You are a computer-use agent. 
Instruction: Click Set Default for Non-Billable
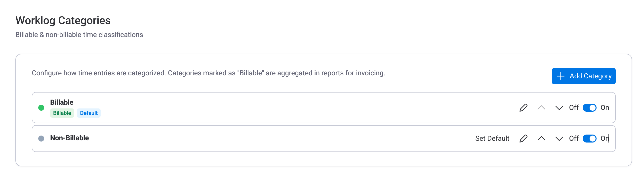(492, 138)
